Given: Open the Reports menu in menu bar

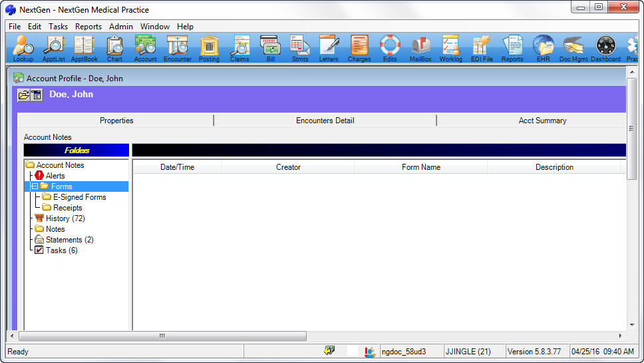Looking at the screenshot, I should point(88,27).
